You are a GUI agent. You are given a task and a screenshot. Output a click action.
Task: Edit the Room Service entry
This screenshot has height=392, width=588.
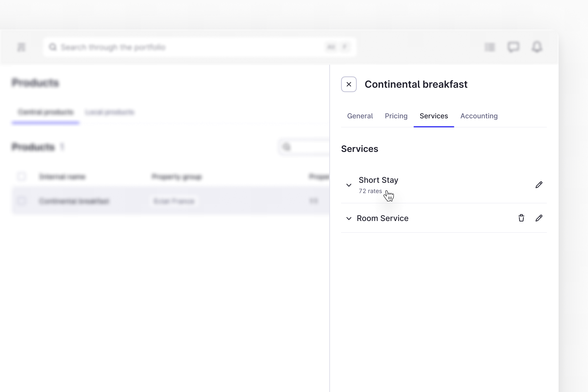click(x=539, y=218)
